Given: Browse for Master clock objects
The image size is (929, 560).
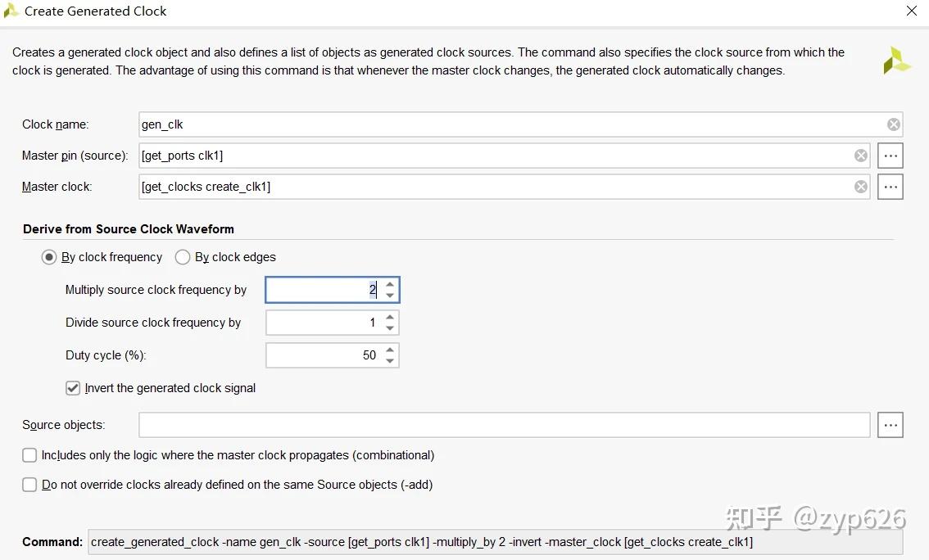Looking at the screenshot, I should [890, 187].
